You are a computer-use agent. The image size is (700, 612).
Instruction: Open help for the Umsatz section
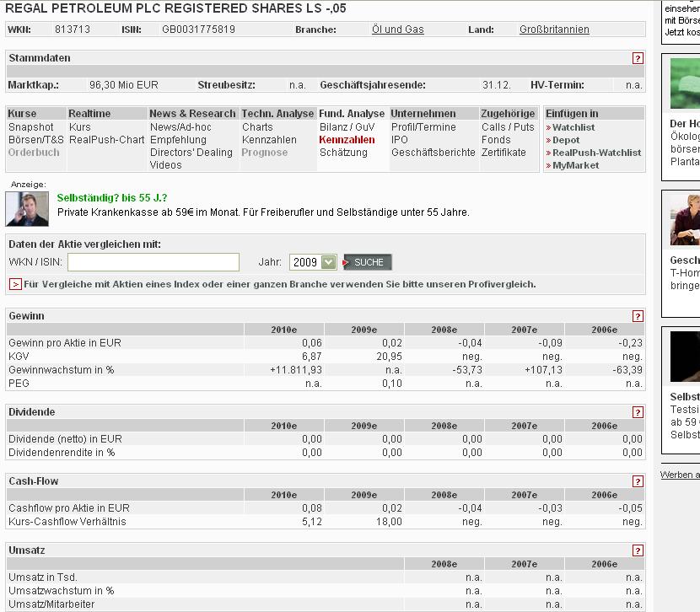(638, 550)
